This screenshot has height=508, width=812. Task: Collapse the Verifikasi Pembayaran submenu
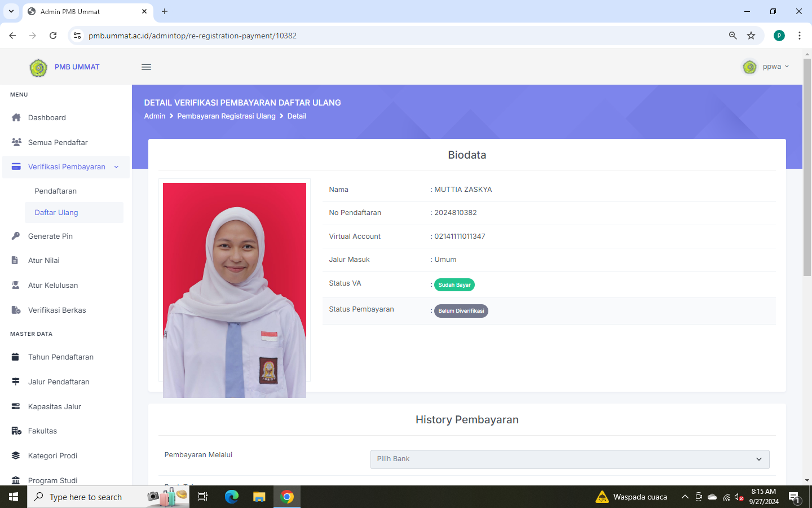(x=116, y=167)
